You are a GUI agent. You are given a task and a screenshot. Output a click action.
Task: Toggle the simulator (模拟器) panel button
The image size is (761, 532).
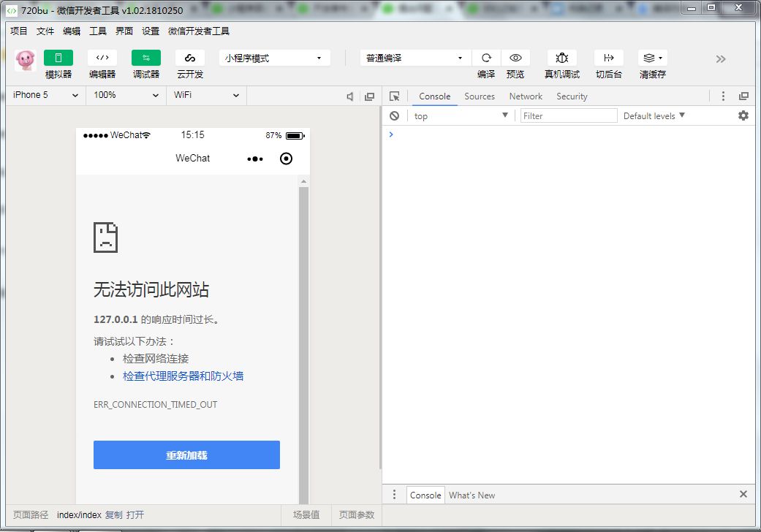(x=58, y=58)
